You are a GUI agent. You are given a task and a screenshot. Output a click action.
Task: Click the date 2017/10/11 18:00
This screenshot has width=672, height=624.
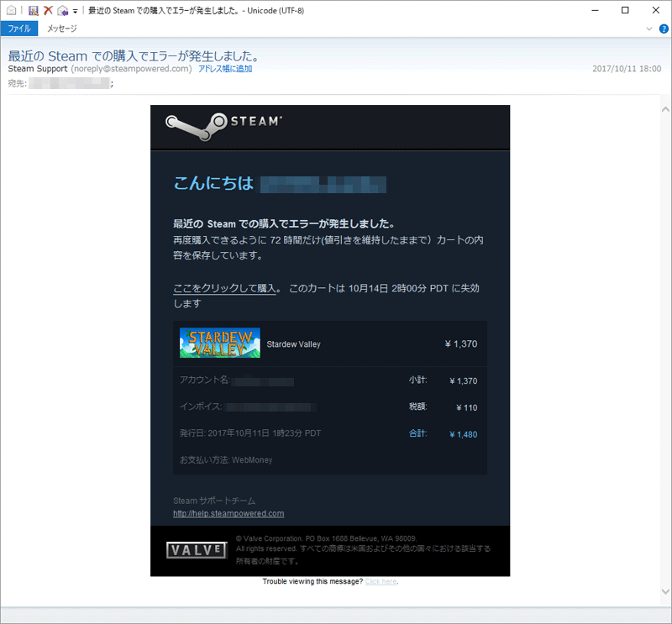click(627, 69)
